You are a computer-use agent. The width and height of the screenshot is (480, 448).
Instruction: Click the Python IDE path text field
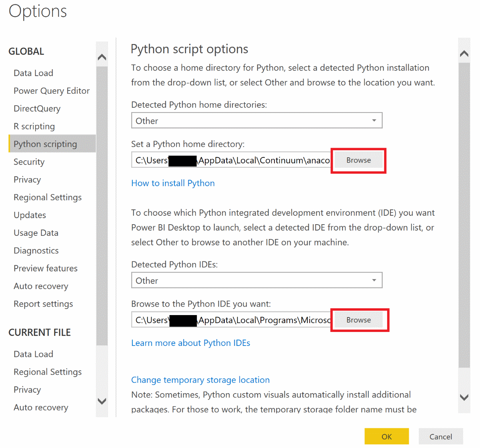232,320
